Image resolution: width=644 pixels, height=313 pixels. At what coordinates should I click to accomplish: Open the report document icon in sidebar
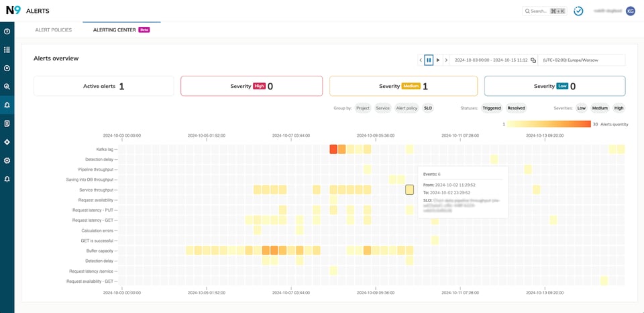click(x=7, y=124)
